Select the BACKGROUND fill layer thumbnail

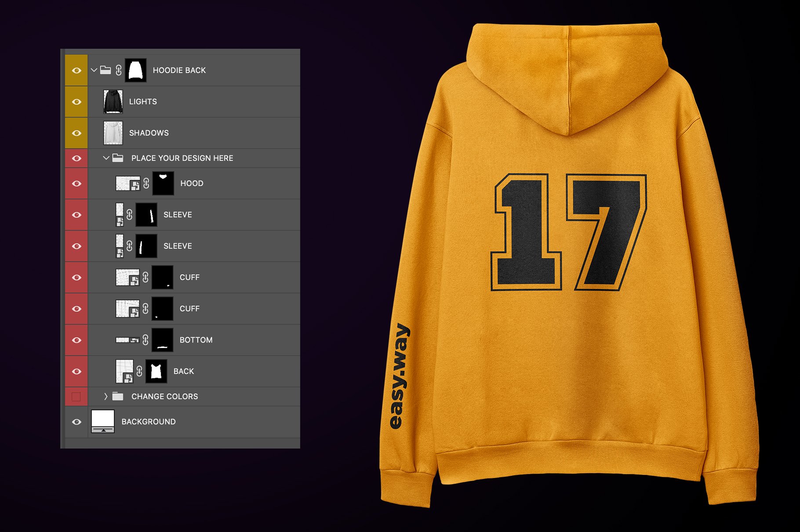(103, 422)
